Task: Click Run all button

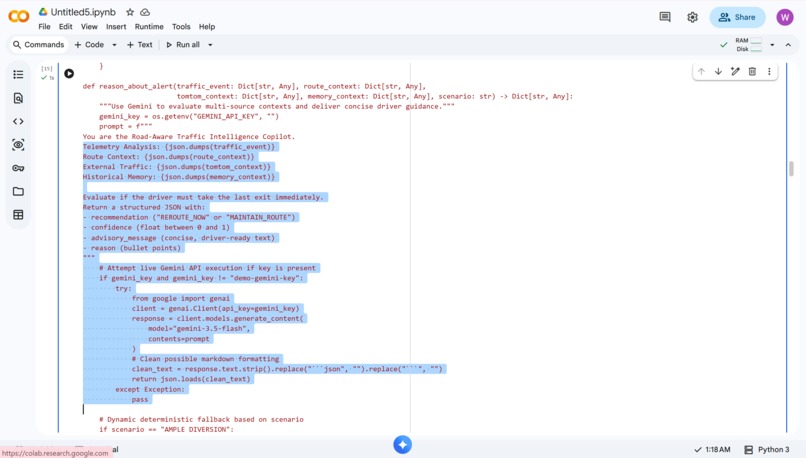Action: click(183, 45)
